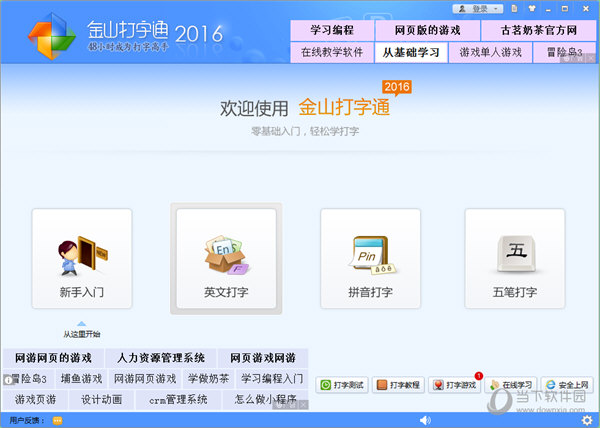This screenshot has height=428, width=600.
Task: Click the document icon in title bar
Action: [x=515, y=8]
